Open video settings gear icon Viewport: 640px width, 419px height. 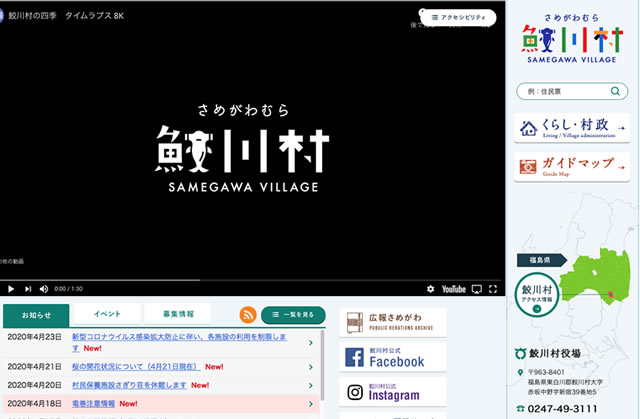tap(430, 289)
